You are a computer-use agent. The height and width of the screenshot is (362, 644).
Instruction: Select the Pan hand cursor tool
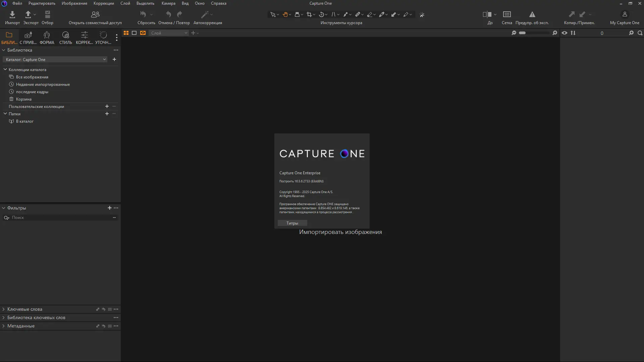point(285,14)
